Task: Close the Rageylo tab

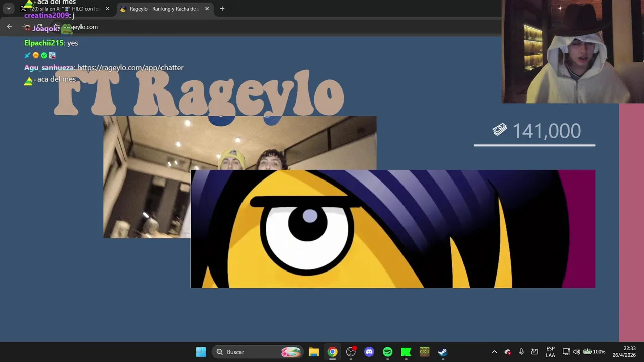Action: [207, 9]
